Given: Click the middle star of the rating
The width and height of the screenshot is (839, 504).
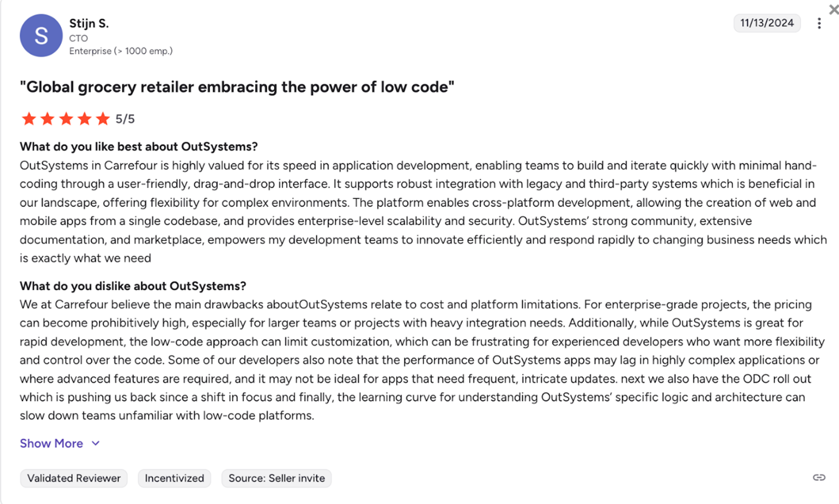Looking at the screenshot, I should tap(66, 119).
